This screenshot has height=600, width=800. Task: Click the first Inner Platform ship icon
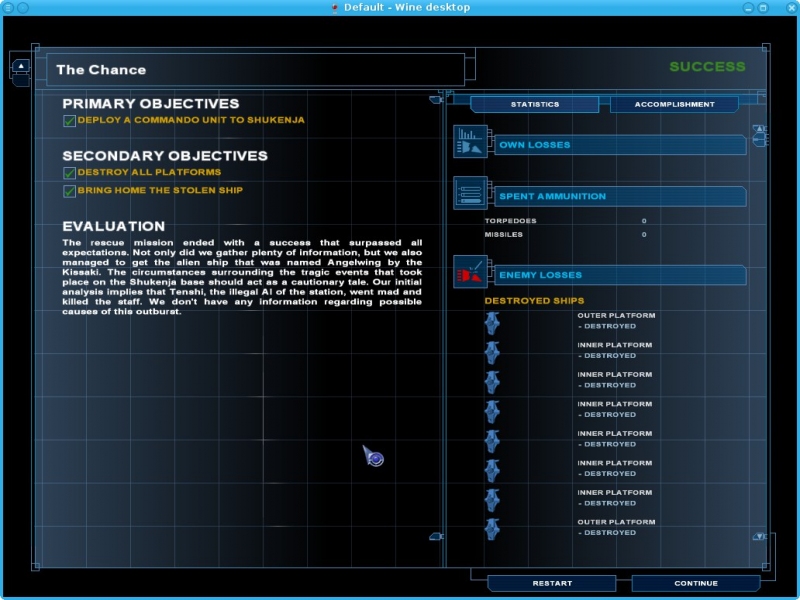click(x=492, y=352)
